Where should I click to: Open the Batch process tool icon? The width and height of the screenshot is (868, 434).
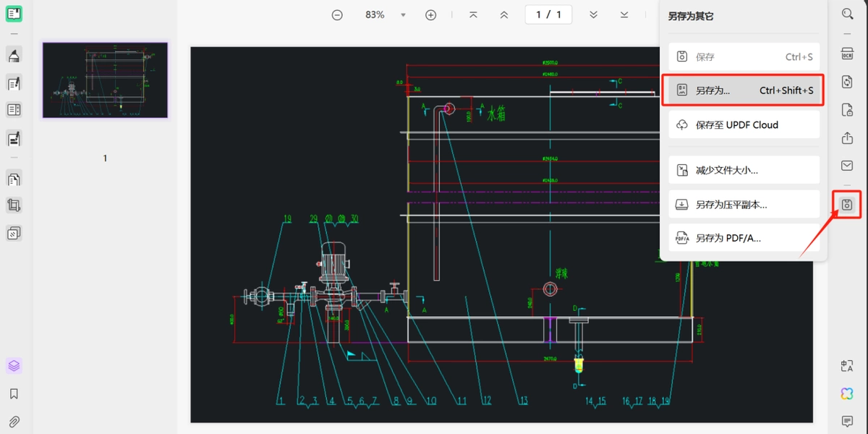coord(14,233)
